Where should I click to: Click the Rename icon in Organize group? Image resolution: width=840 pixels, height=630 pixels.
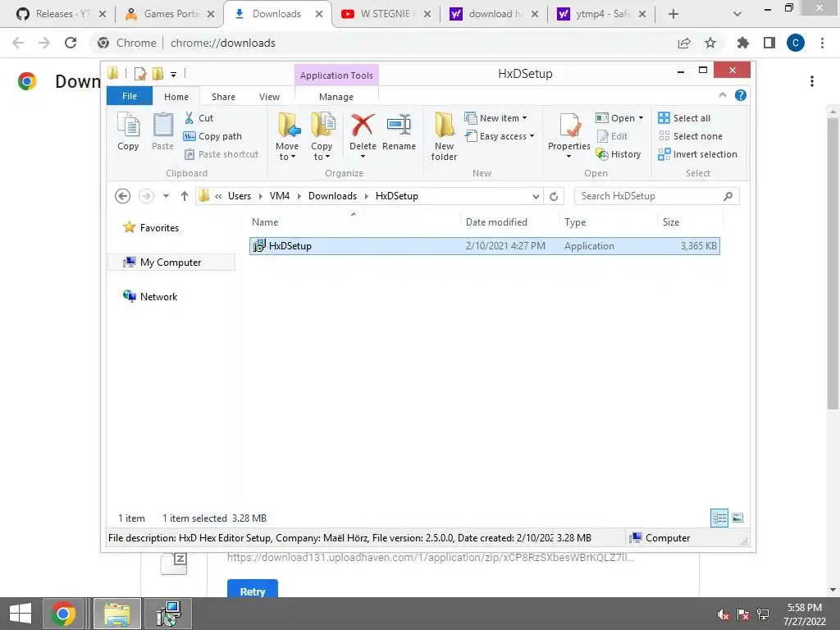pyautogui.click(x=399, y=132)
